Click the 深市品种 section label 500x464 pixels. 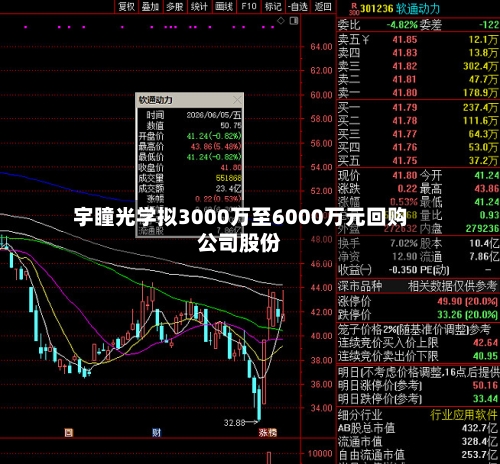click(x=360, y=286)
